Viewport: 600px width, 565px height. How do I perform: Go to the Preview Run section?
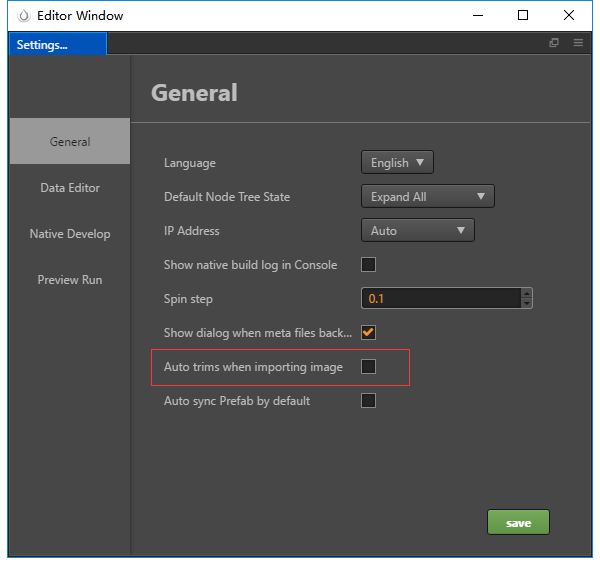click(70, 280)
